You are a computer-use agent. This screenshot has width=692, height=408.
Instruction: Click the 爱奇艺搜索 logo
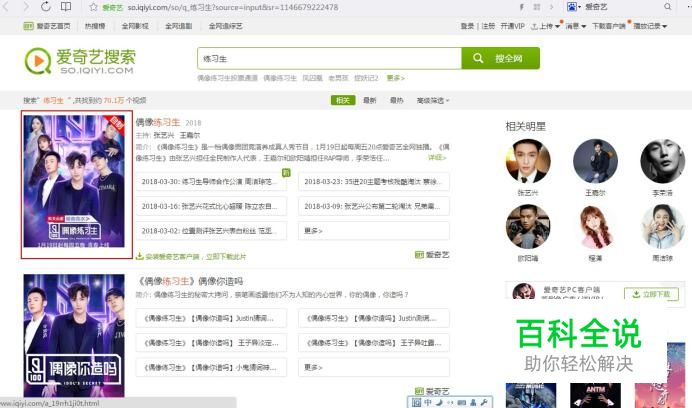click(80, 61)
